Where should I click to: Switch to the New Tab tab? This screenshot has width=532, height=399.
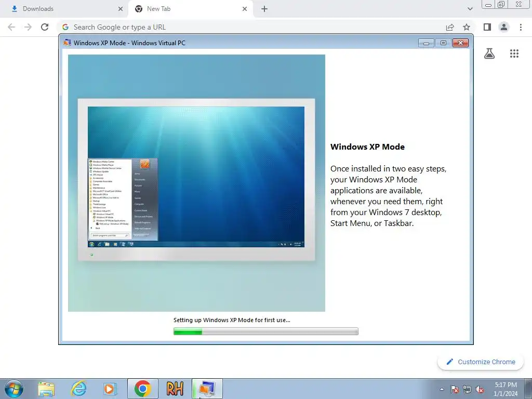click(190, 9)
